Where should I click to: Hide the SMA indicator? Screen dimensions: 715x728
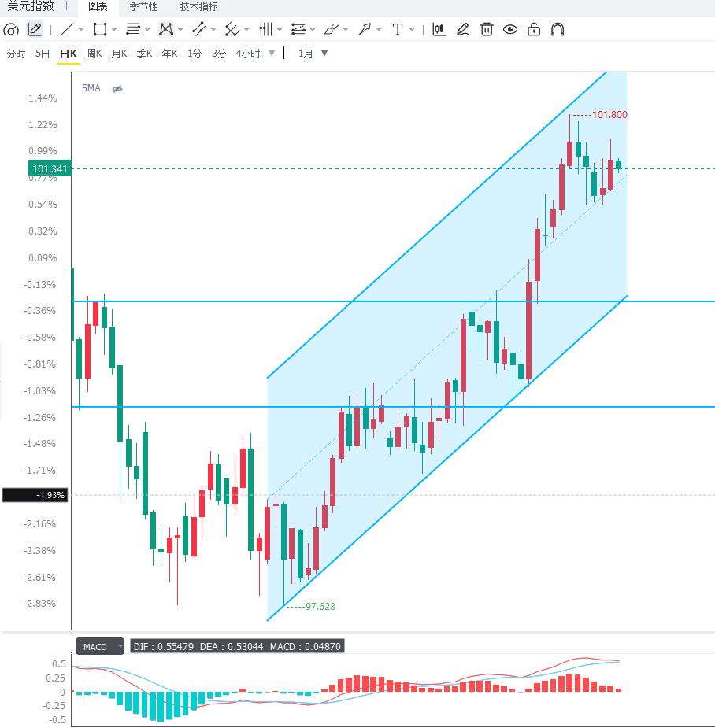[117, 89]
